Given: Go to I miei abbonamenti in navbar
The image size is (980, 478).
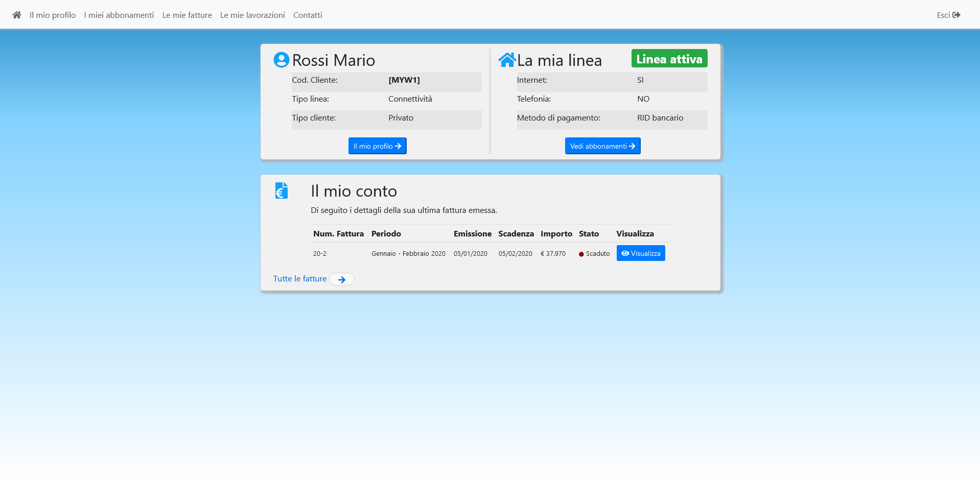Looking at the screenshot, I should (x=119, y=15).
